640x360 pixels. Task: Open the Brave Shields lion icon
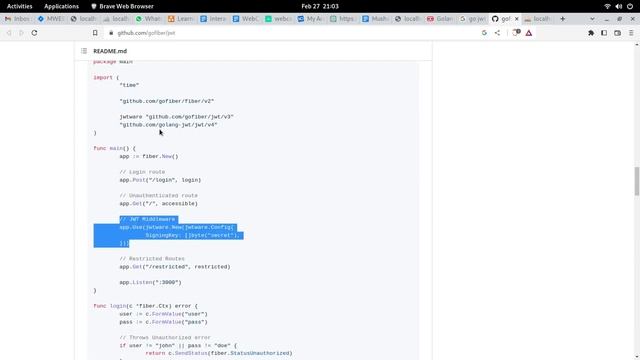(516, 33)
